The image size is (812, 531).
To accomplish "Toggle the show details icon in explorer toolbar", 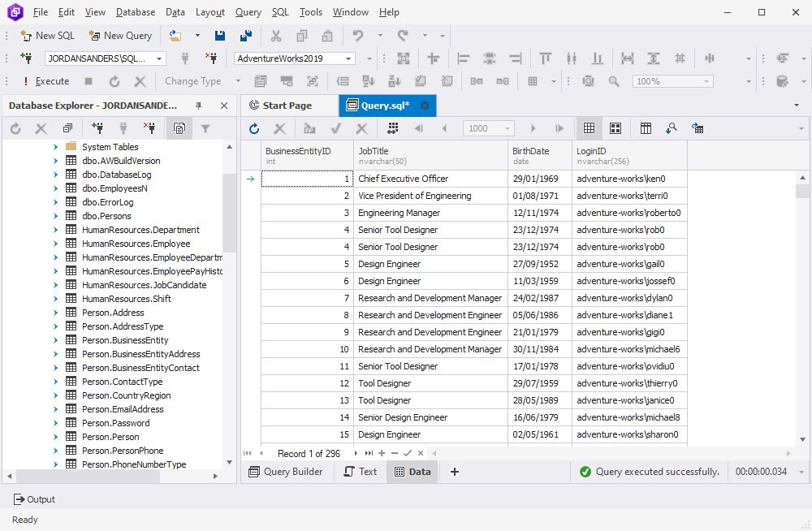I will (x=179, y=128).
